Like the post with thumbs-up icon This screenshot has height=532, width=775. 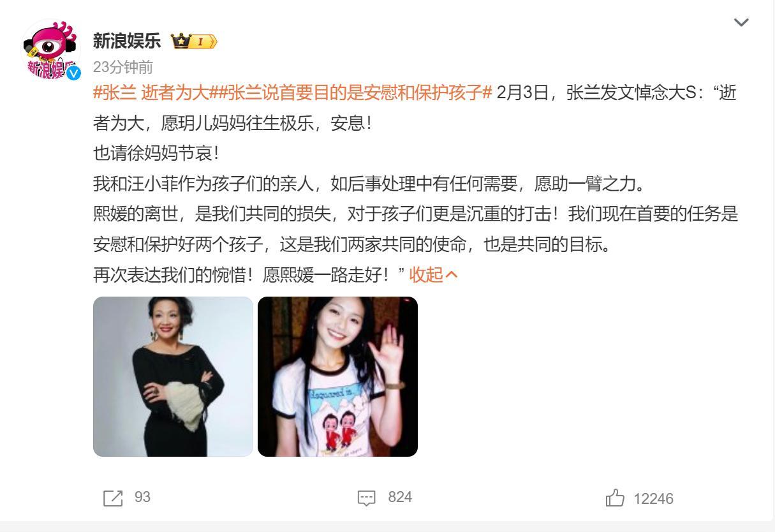click(x=615, y=498)
